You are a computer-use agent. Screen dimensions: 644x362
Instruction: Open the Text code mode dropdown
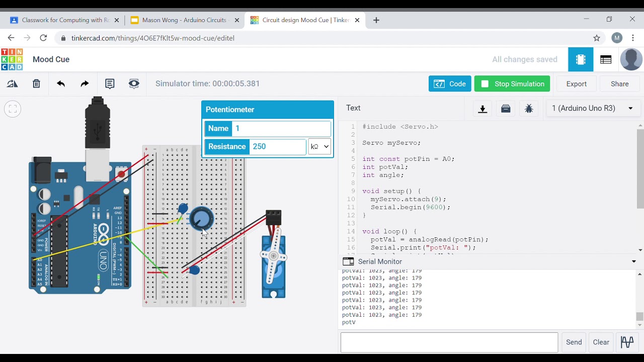(x=353, y=108)
